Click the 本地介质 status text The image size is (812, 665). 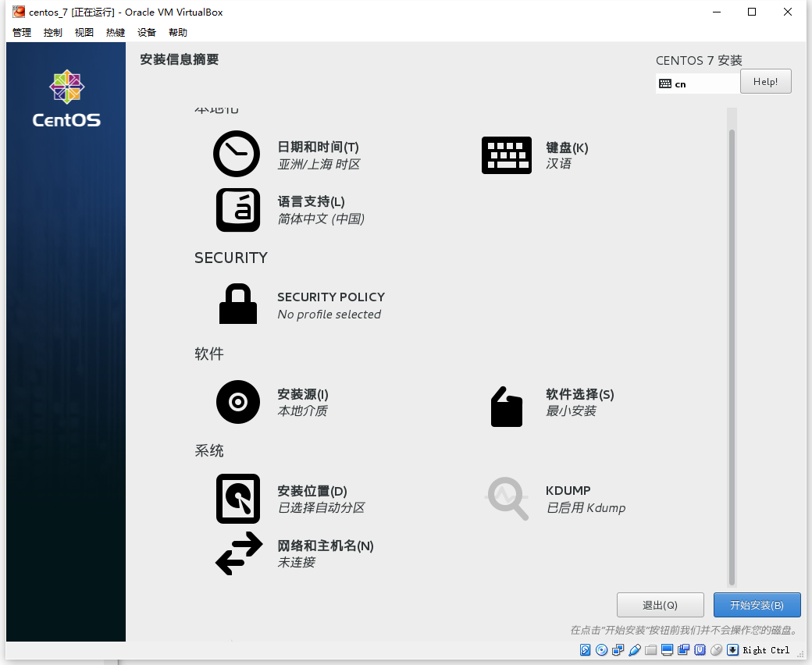pos(302,411)
